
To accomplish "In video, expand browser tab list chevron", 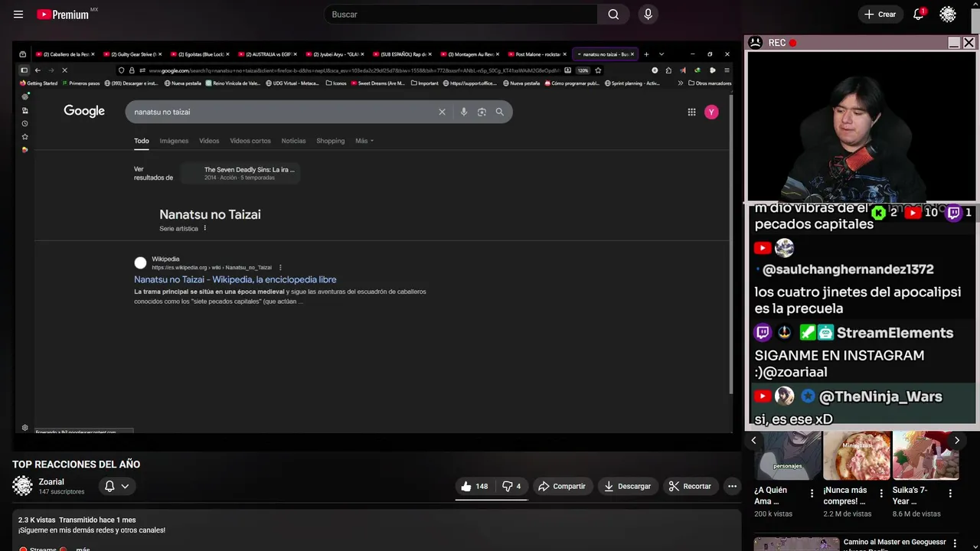I will click(x=661, y=54).
